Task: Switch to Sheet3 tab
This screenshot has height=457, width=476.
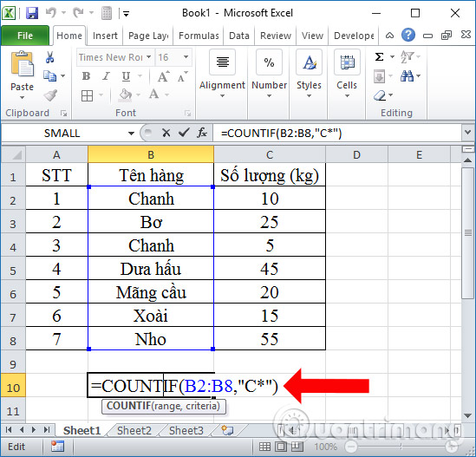Action: pyautogui.click(x=186, y=430)
